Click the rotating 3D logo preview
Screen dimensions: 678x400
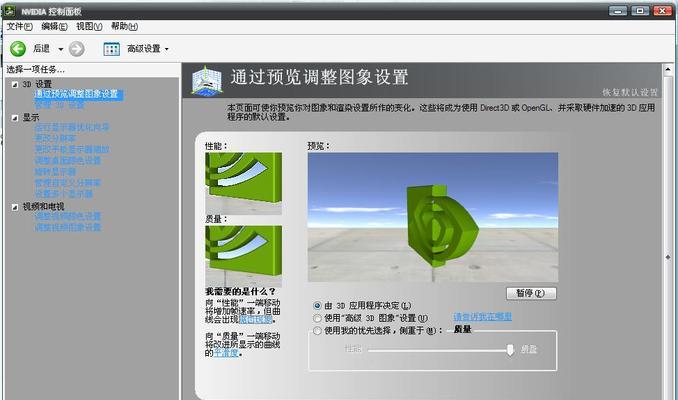(x=433, y=217)
